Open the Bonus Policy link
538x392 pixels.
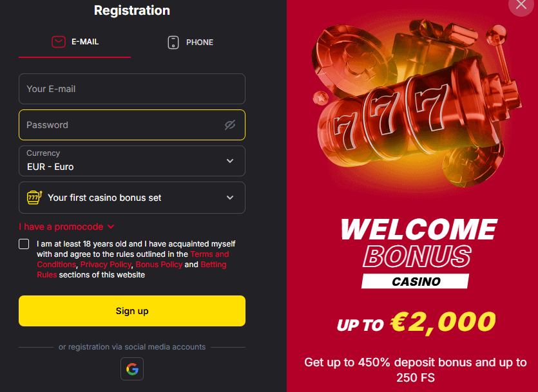click(x=159, y=265)
